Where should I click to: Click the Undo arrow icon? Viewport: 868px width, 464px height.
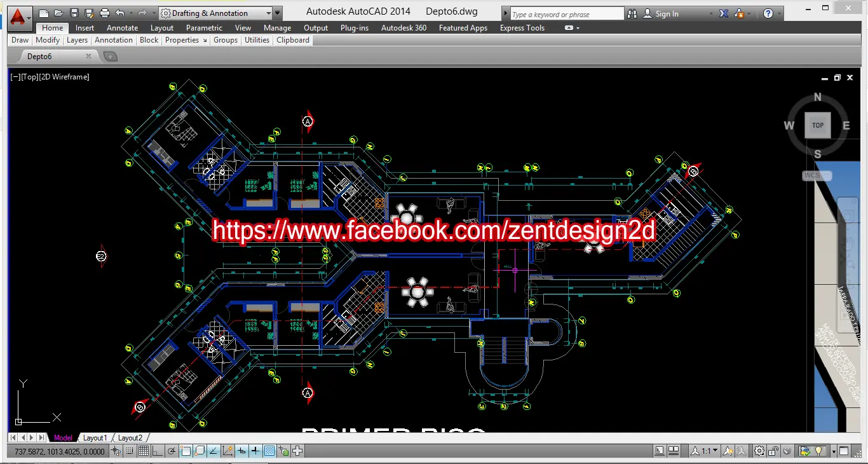120,13
